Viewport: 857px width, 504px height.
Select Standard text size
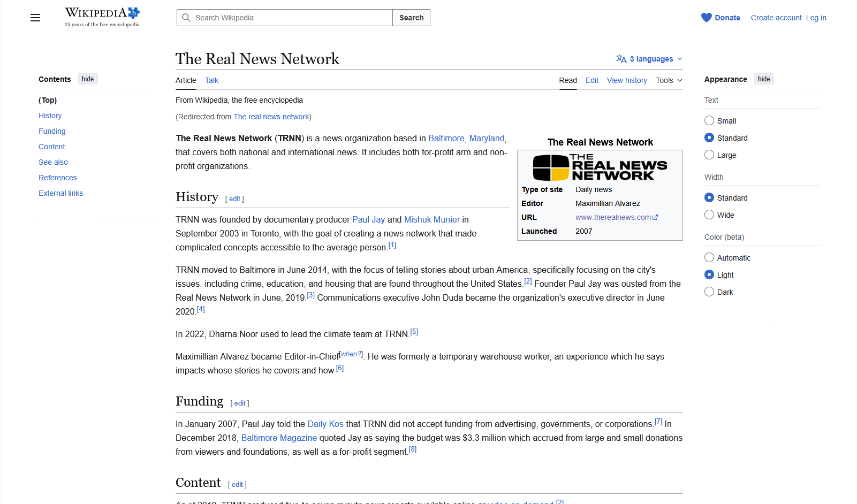(x=709, y=138)
